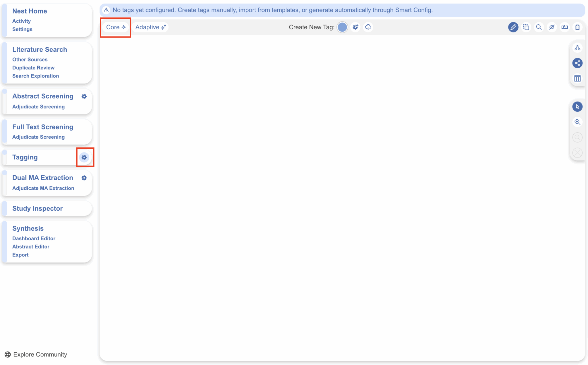
Task: Open the Activity page
Action: coord(22,21)
